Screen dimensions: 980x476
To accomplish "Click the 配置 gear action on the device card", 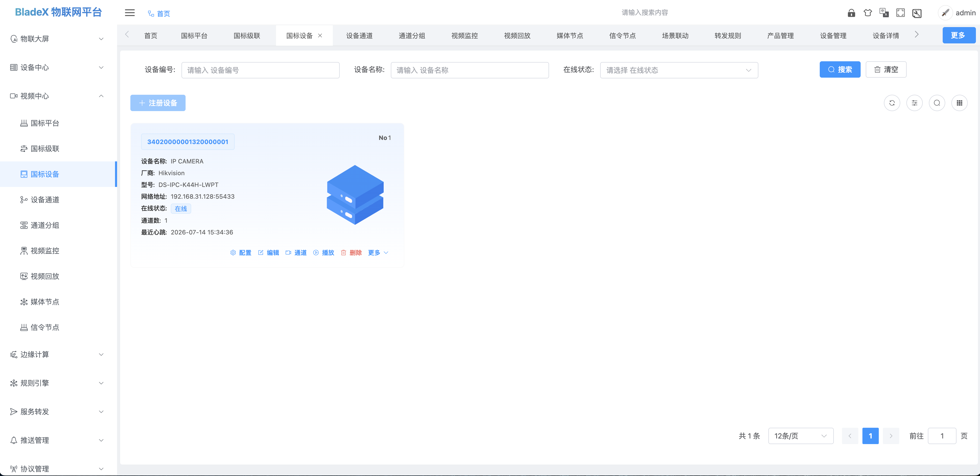I will point(241,253).
